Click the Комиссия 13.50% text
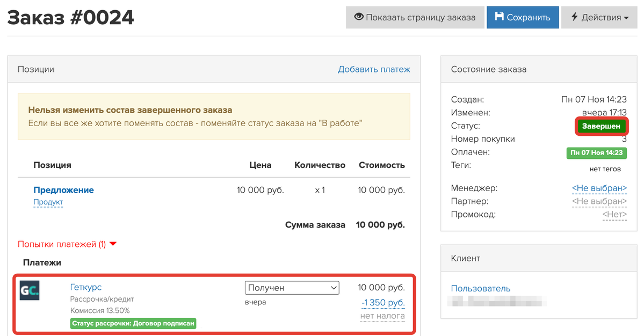This screenshot has width=644, height=336. tap(100, 311)
